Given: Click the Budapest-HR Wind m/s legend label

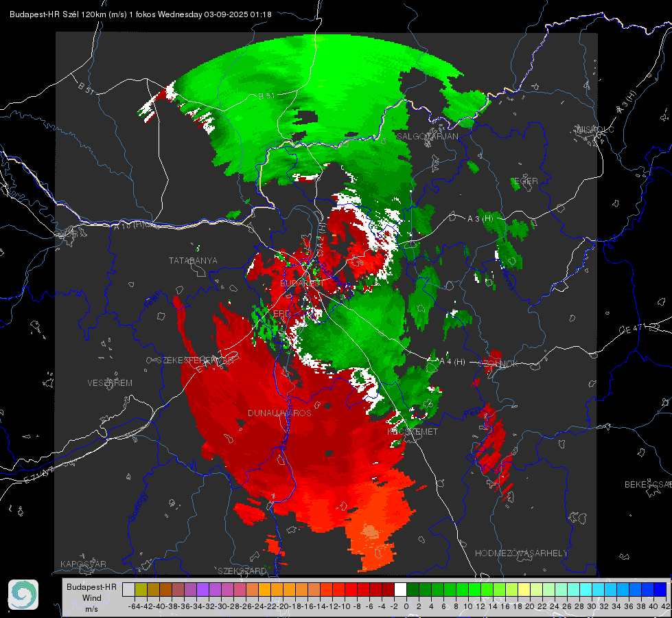Looking at the screenshot, I should coord(92,598).
